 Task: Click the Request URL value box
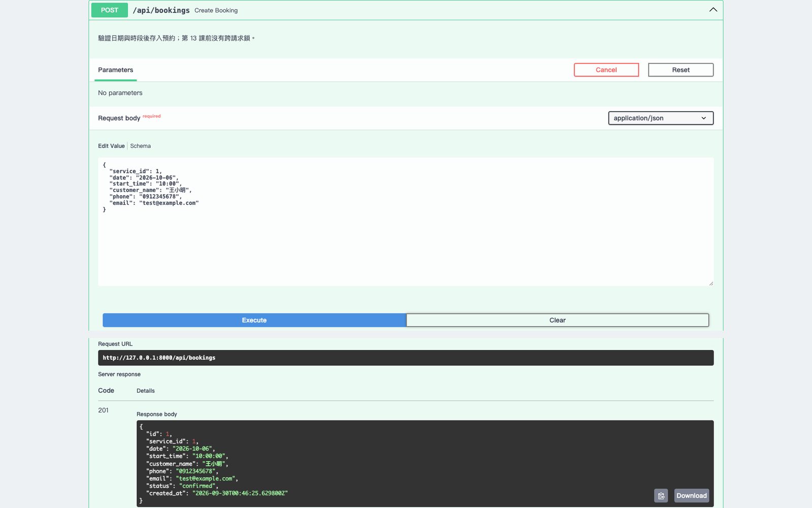click(406, 358)
